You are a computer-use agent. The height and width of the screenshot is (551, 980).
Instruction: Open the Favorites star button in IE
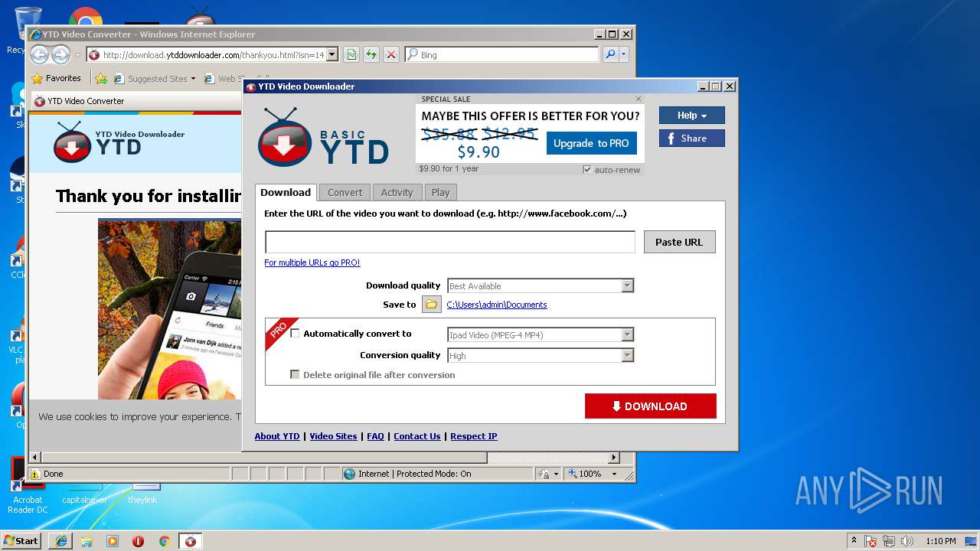click(56, 78)
